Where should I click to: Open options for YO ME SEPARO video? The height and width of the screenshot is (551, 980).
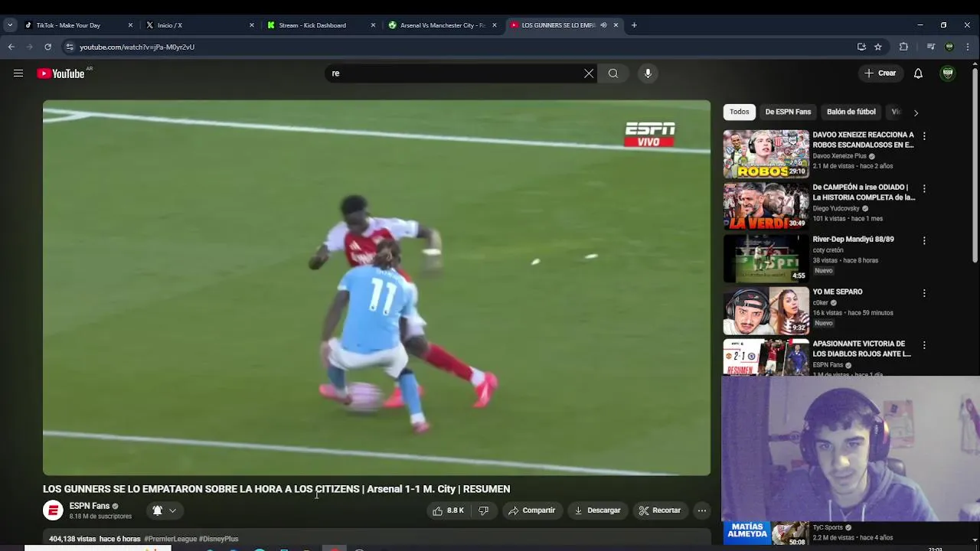pos(924,293)
